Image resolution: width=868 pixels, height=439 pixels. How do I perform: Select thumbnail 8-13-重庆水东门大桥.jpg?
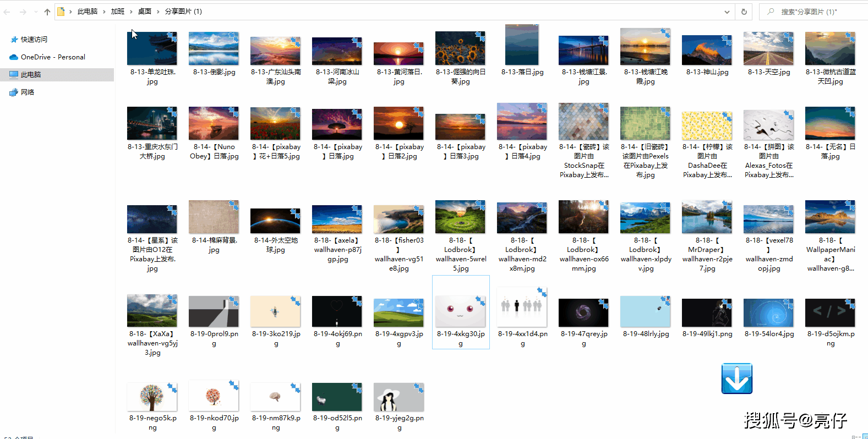[x=152, y=123]
